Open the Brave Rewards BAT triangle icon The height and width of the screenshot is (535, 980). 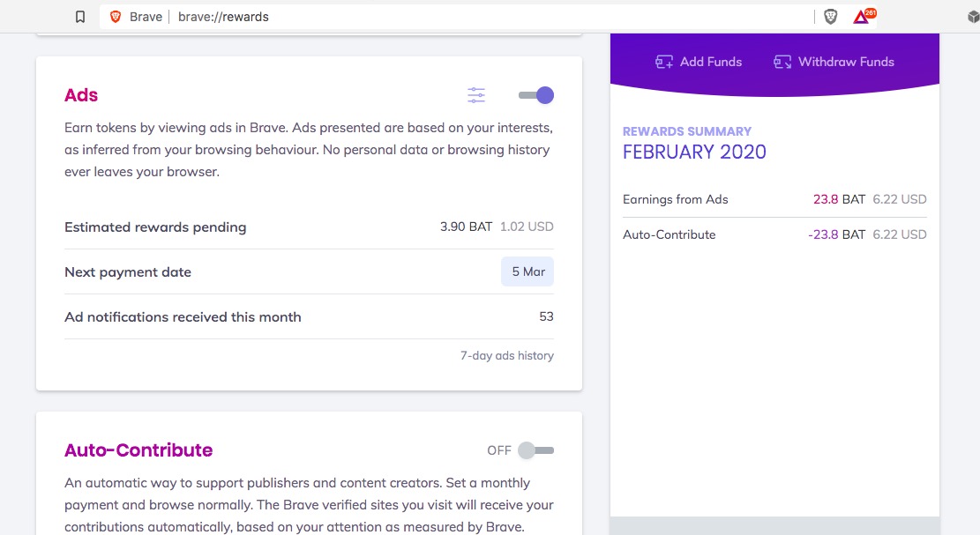[862, 17]
